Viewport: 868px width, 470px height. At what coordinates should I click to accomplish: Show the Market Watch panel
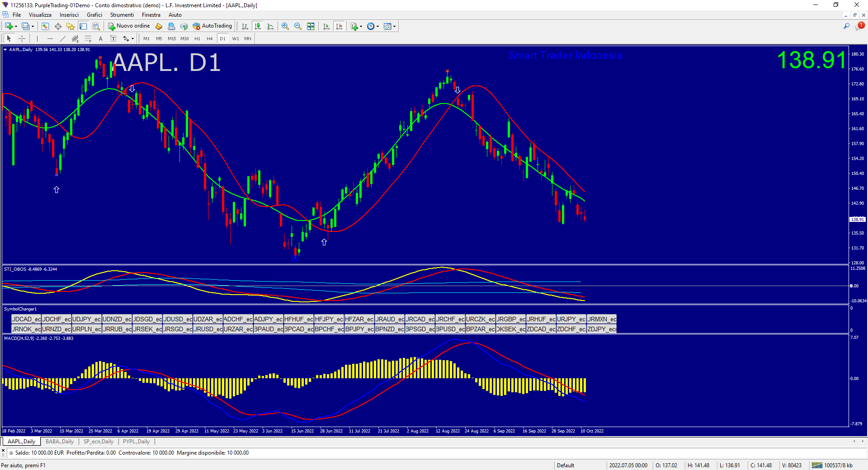point(45,26)
